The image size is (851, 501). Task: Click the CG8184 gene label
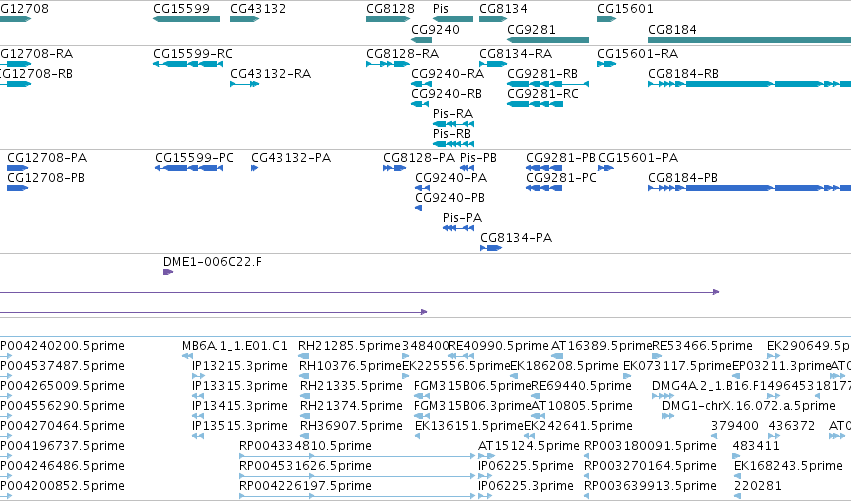[x=672, y=29]
